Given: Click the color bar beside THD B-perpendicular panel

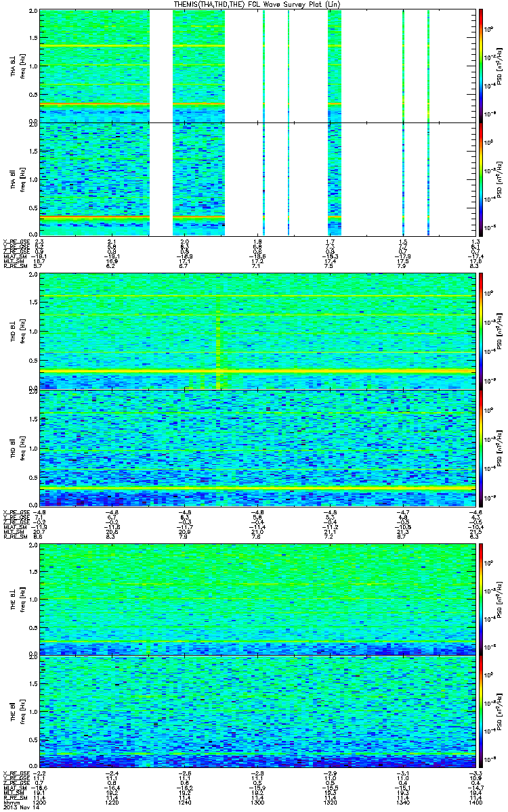Looking at the screenshot, I should click(481, 331).
